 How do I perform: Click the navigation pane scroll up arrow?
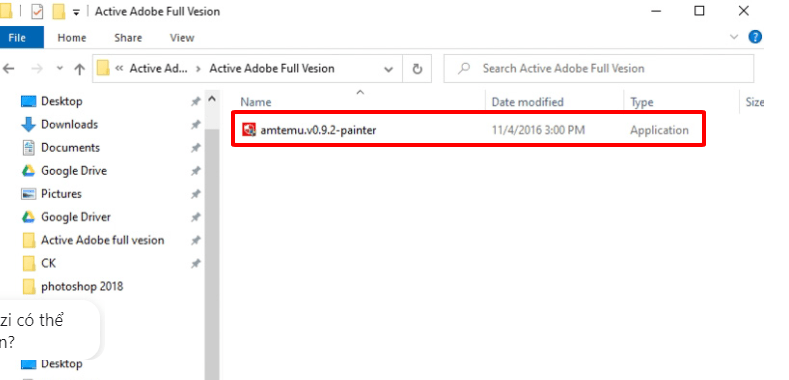tap(212, 99)
